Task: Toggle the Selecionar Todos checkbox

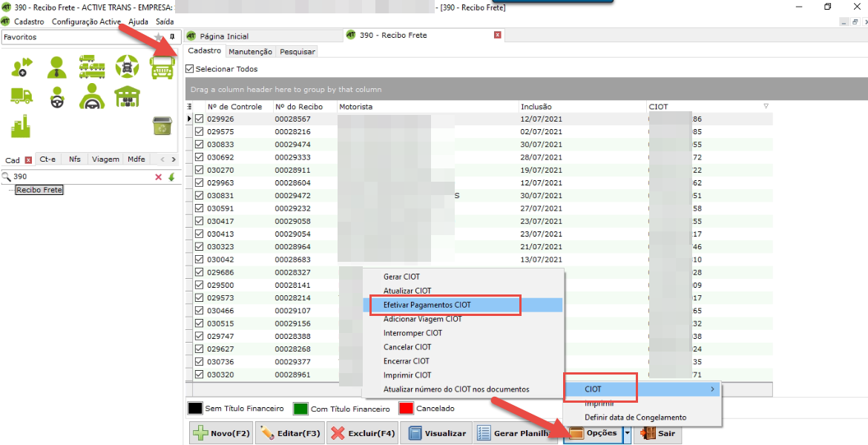Action: coord(190,69)
